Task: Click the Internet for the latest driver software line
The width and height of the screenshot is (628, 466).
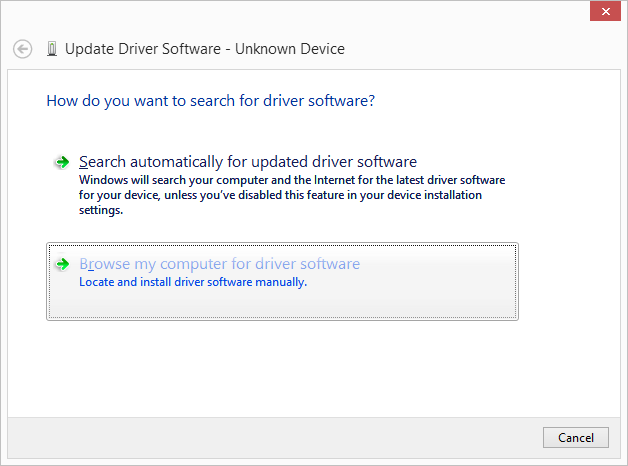Action: point(409,180)
